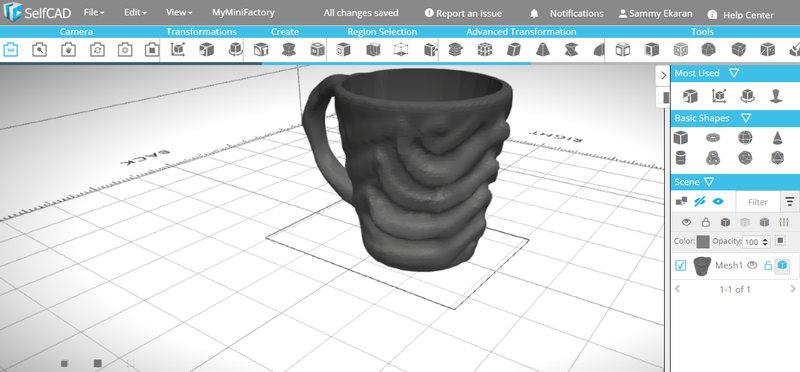Click the rotate icon in Most Used panel

pyautogui.click(x=748, y=95)
